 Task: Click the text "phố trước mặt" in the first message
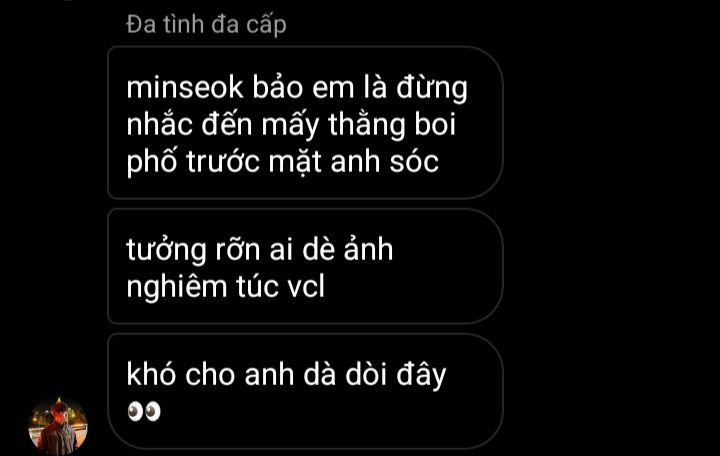[x=223, y=163]
